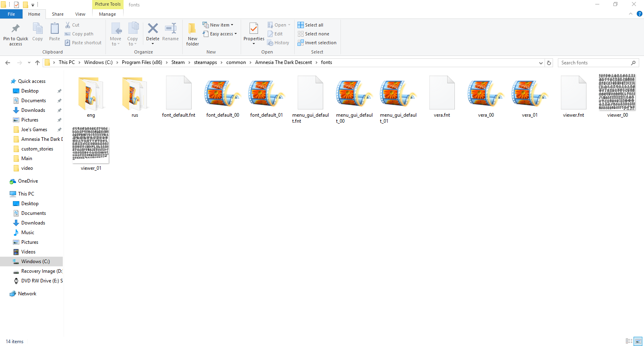The height and width of the screenshot is (346, 644).
Task: Select the viewer_01 image thumbnail
Action: (x=91, y=145)
